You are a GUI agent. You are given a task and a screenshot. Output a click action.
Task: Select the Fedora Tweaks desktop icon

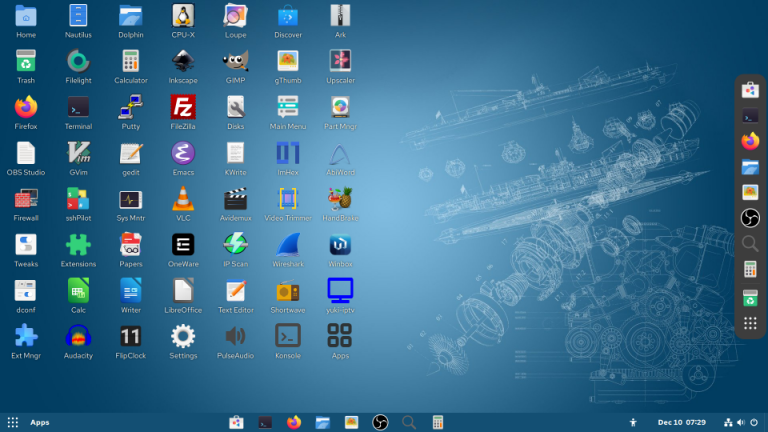tap(26, 245)
